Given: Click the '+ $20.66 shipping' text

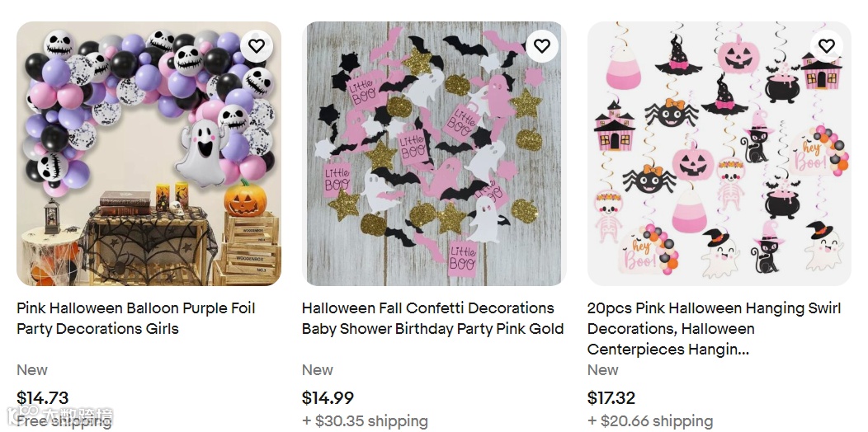Looking at the screenshot, I should click(x=650, y=421).
